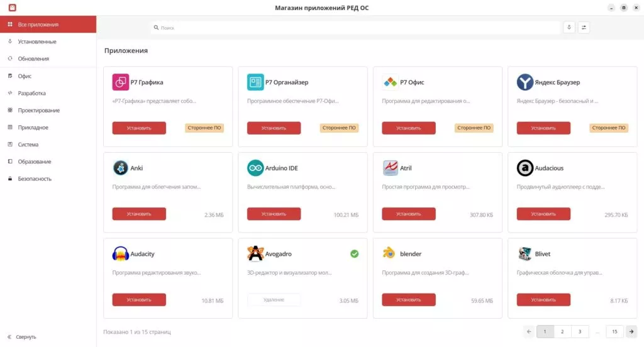This screenshot has width=644, height=347.
Task: Install the Atril application
Action: [408, 214]
